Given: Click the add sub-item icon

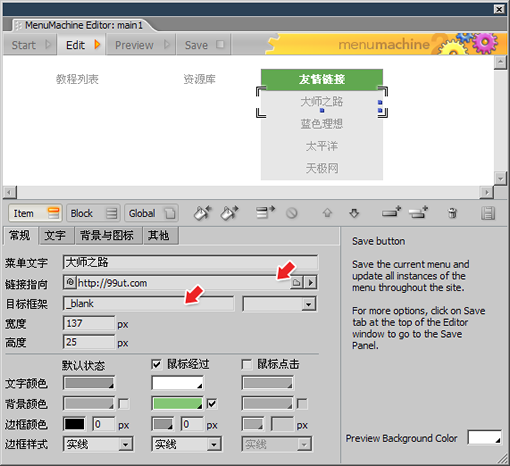Looking at the screenshot, I should tap(418, 212).
